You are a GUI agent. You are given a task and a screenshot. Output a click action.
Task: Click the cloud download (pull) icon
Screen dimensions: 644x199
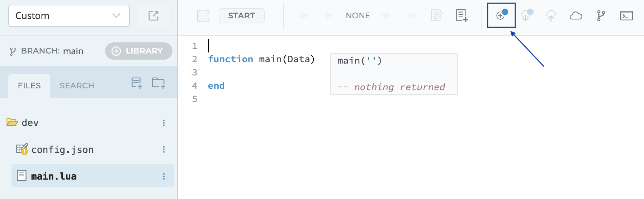click(x=526, y=15)
